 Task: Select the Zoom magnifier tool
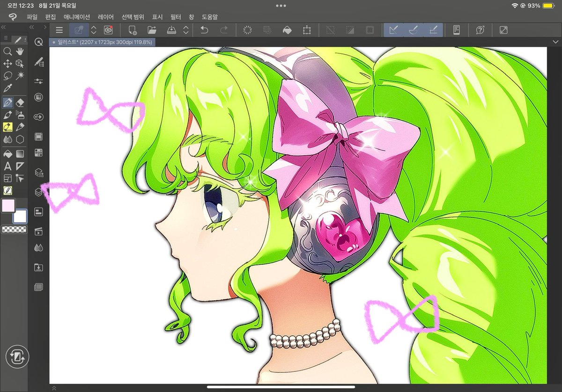(x=7, y=51)
